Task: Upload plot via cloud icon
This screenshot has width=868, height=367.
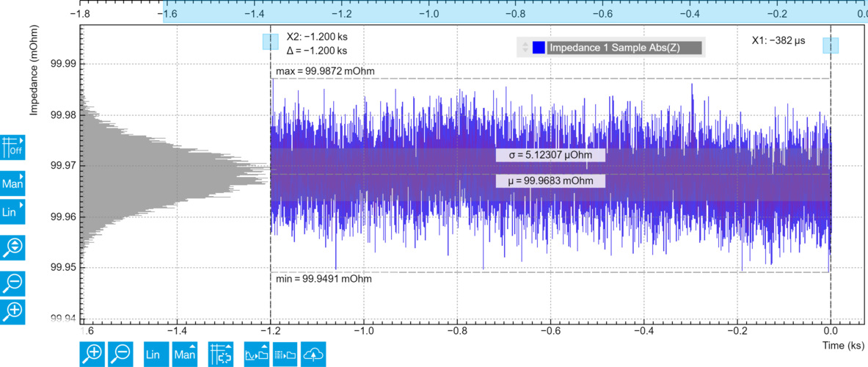Action: 313,353
